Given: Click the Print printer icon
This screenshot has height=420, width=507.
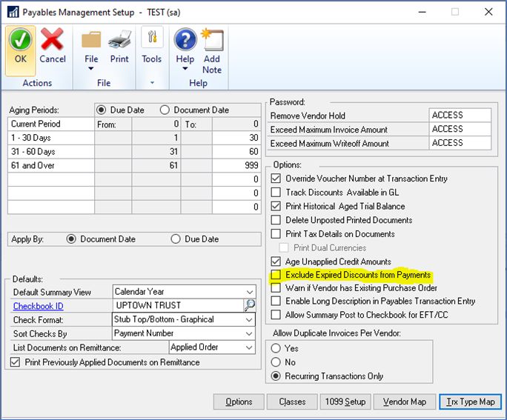Looking at the screenshot, I should [x=119, y=39].
